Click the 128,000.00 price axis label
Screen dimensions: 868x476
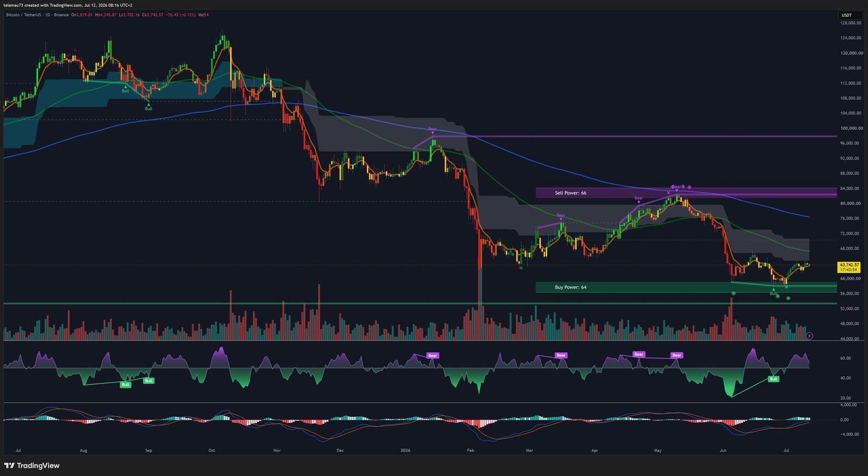pos(851,23)
